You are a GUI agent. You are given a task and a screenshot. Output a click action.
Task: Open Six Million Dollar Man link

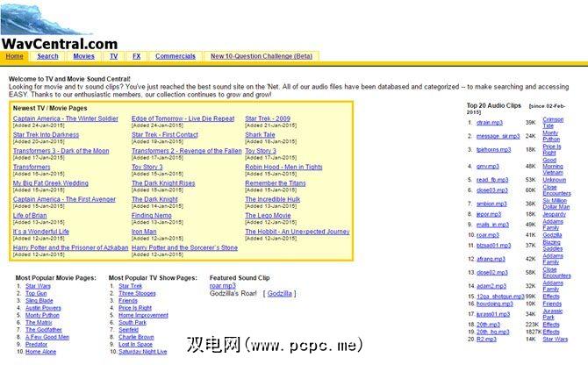pyautogui.click(x=556, y=204)
